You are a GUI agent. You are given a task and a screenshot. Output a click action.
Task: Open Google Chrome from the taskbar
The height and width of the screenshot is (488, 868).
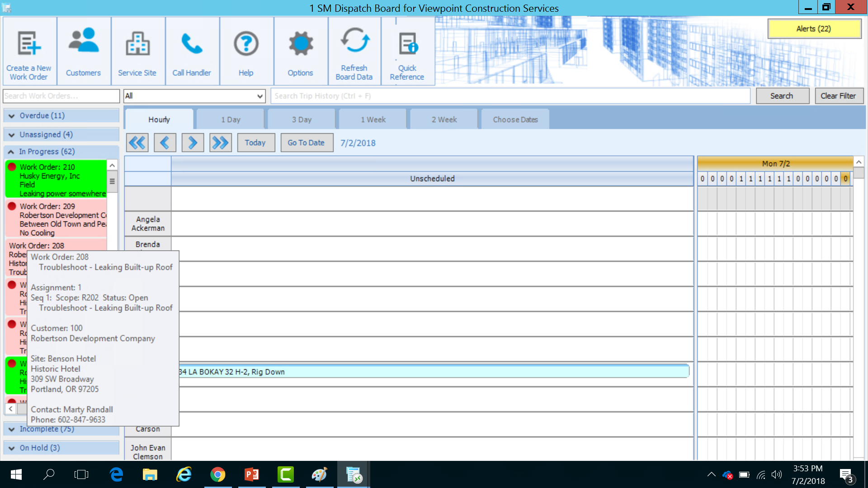point(217,475)
